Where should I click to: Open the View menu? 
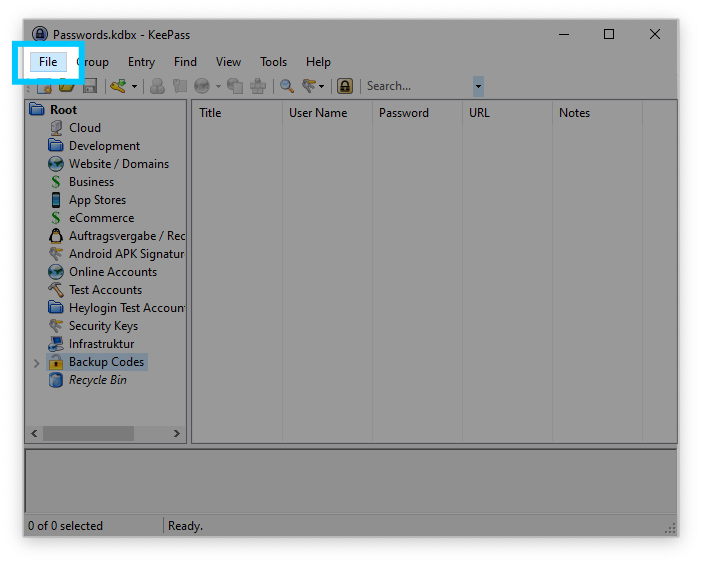(x=228, y=62)
